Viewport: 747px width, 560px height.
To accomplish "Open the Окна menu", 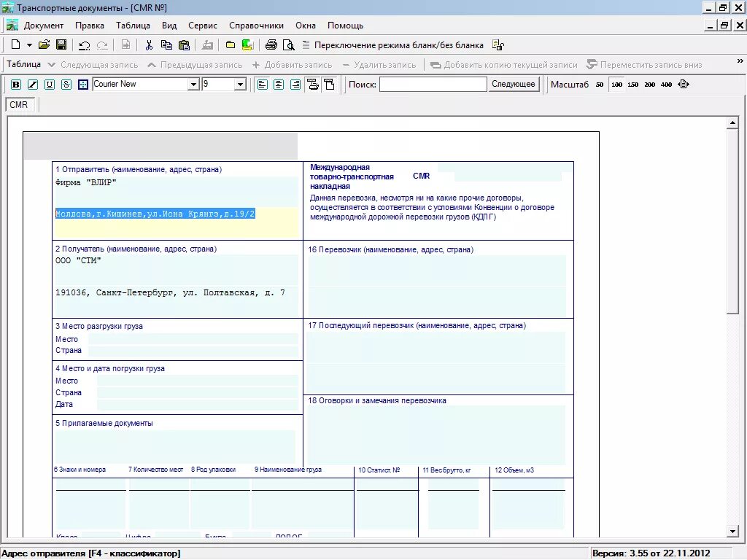I will (306, 26).
